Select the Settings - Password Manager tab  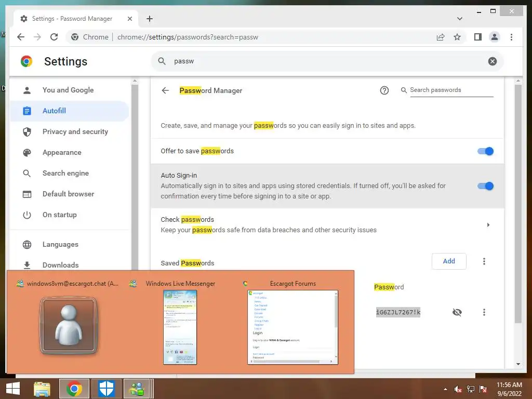coord(76,19)
